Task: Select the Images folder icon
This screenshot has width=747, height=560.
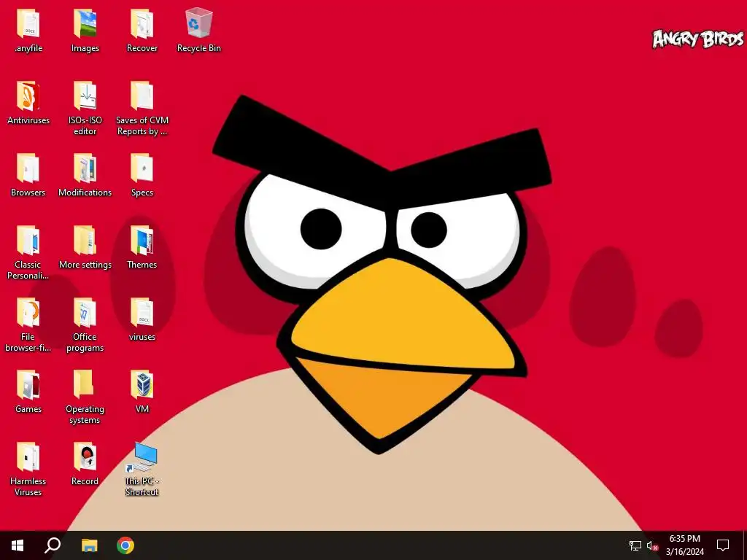Action: [x=85, y=23]
